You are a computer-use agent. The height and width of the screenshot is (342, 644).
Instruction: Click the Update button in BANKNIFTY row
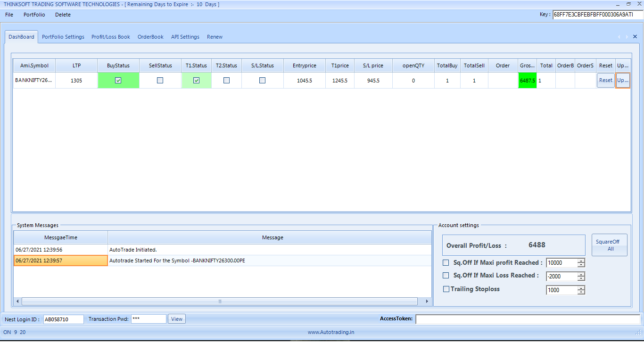click(623, 80)
